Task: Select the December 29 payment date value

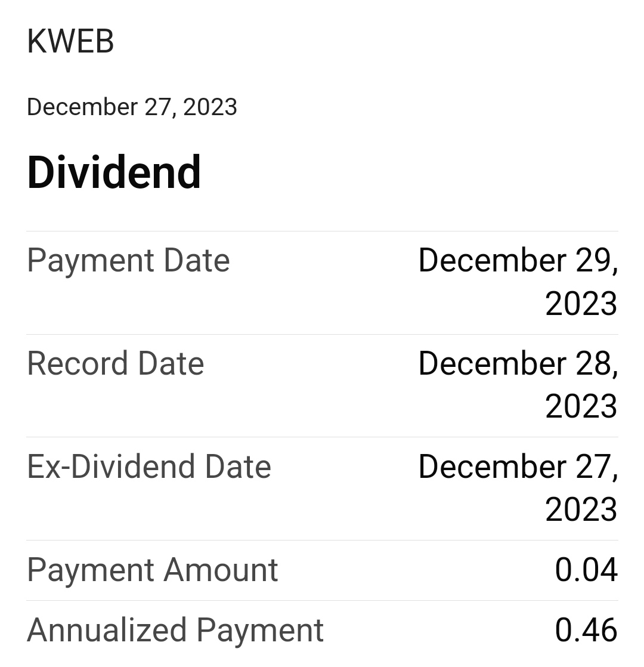Action: 518,261
